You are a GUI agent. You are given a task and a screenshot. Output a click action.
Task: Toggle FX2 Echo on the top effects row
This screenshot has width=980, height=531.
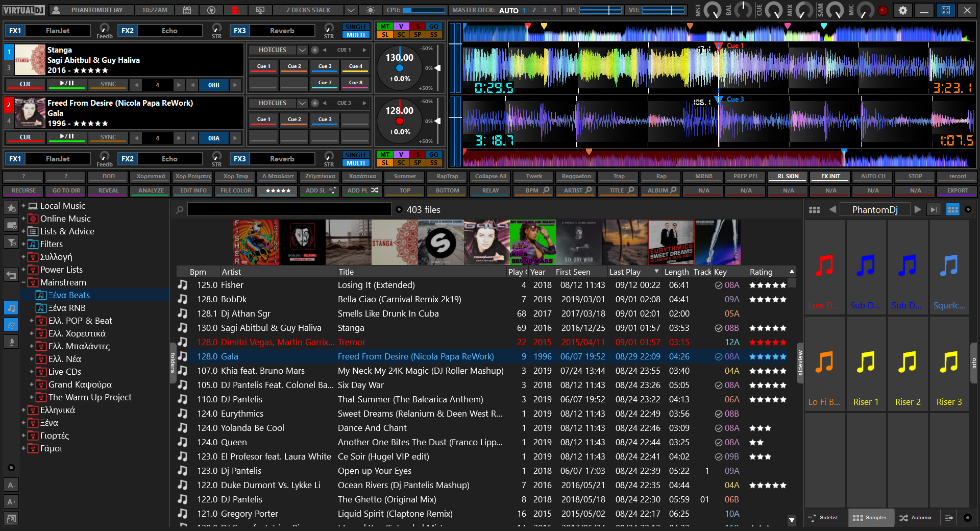pyautogui.click(x=127, y=31)
